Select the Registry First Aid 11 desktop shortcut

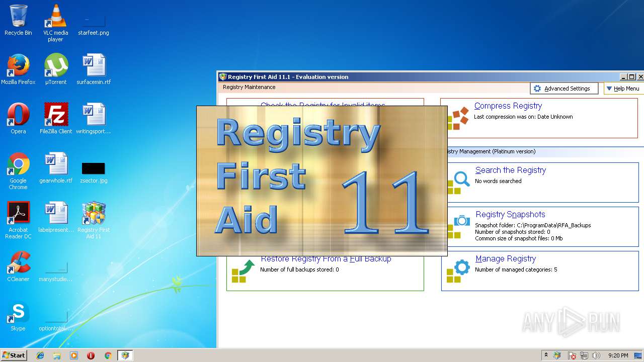pyautogui.click(x=94, y=220)
